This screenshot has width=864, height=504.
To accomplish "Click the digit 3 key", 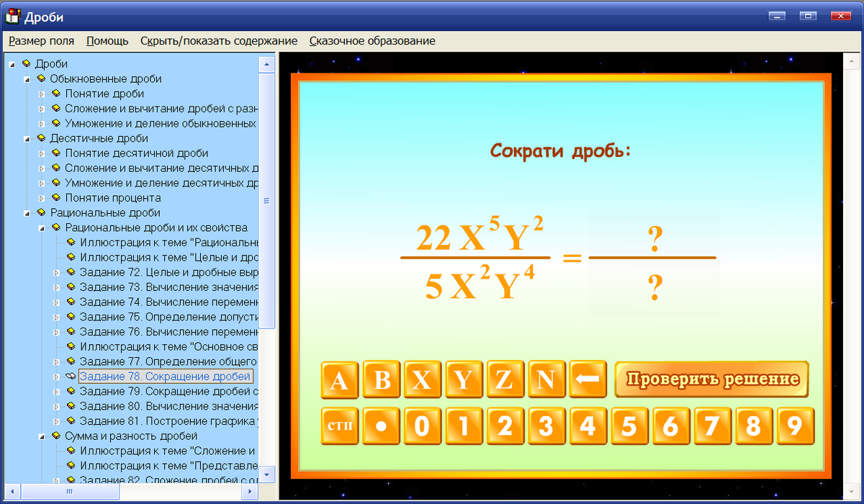I will pyautogui.click(x=546, y=426).
